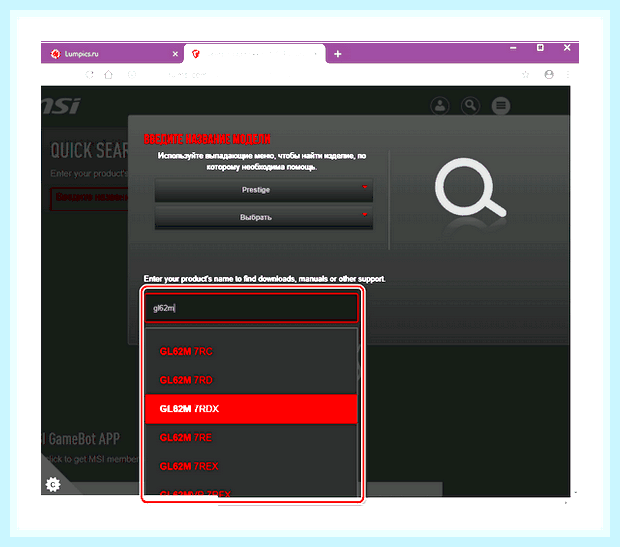Click the MSI logo
This screenshot has width=620, height=547.
pyautogui.click(x=61, y=106)
